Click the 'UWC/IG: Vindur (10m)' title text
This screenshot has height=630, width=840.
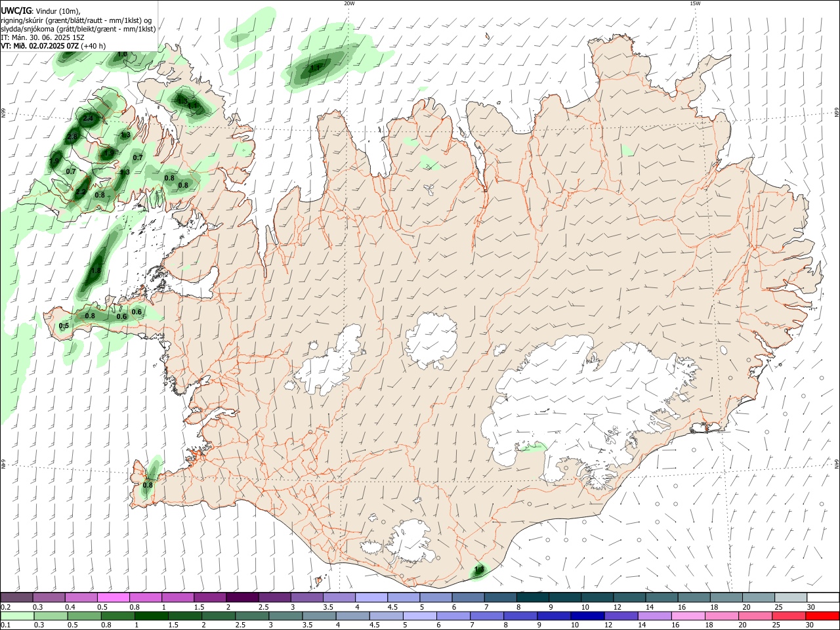click(x=41, y=11)
